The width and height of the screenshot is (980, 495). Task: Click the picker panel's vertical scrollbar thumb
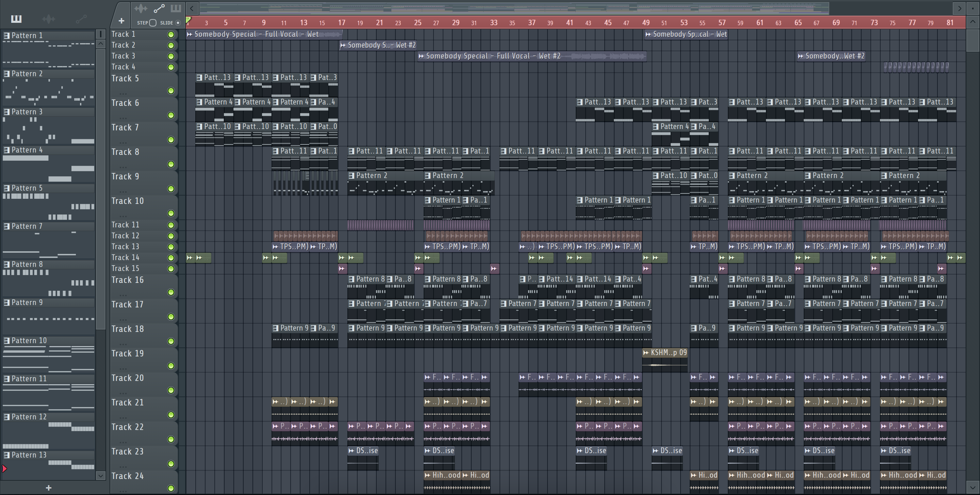(101, 189)
